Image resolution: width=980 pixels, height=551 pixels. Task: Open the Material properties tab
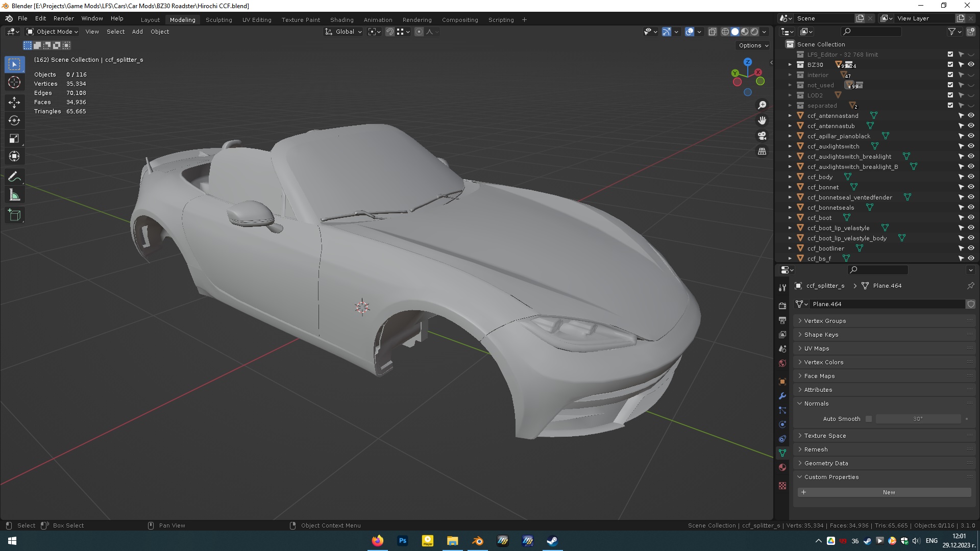pyautogui.click(x=782, y=467)
